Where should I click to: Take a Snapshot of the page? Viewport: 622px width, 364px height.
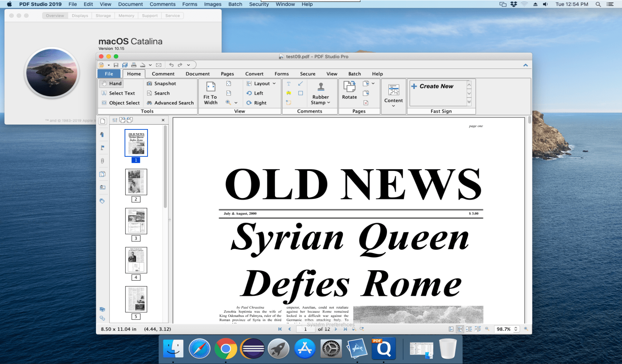click(x=161, y=83)
